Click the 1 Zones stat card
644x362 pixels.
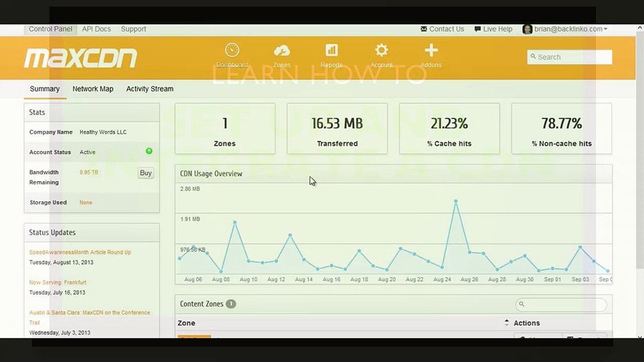click(225, 128)
